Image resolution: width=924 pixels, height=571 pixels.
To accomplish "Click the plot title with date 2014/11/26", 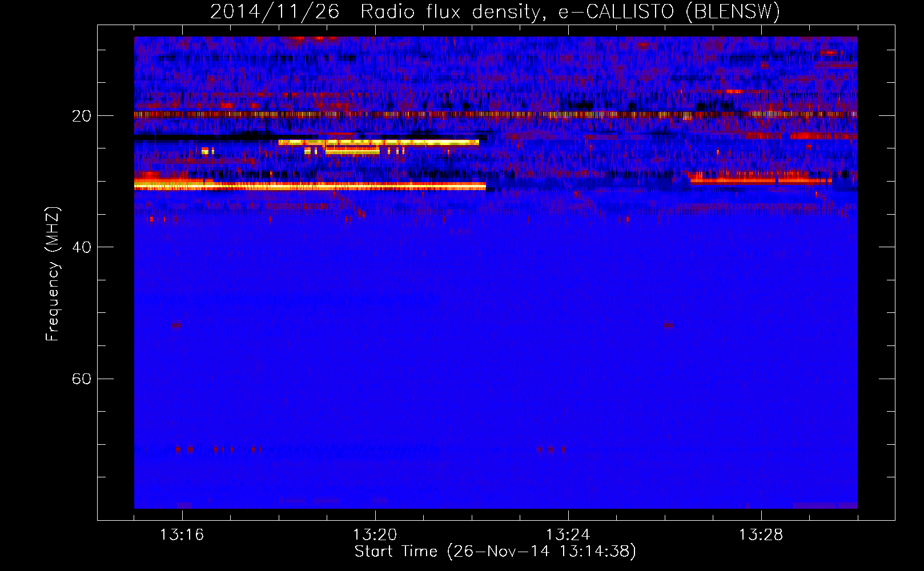I will pyautogui.click(x=495, y=11).
